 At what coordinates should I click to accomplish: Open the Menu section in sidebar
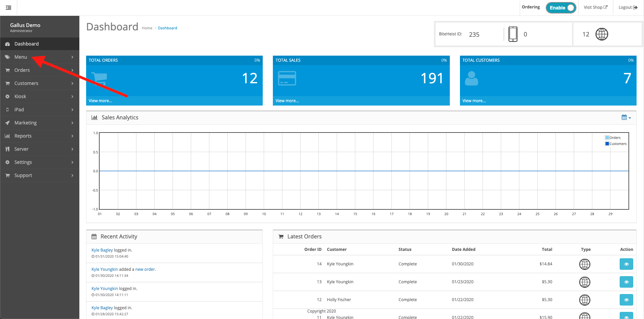click(x=40, y=57)
